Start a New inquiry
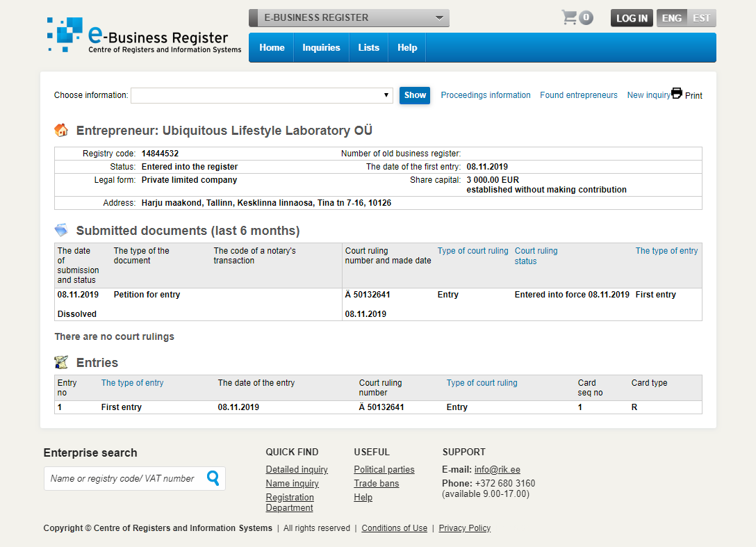Viewport: 756px width, 547px height. tap(648, 95)
